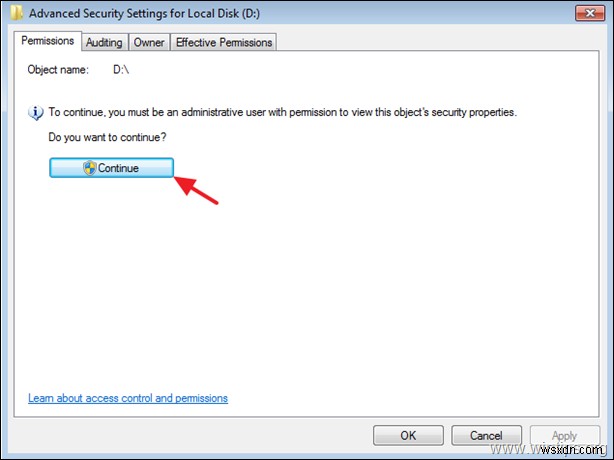Go to the Effective Permissions tab
The height and width of the screenshot is (460, 614).
point(224,42)
